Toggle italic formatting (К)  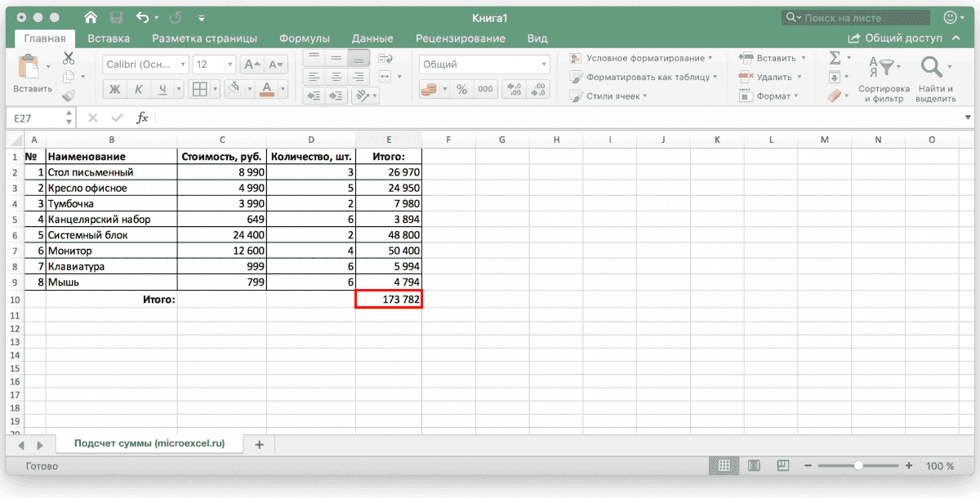pyautogui.click(x=139, y=89)
